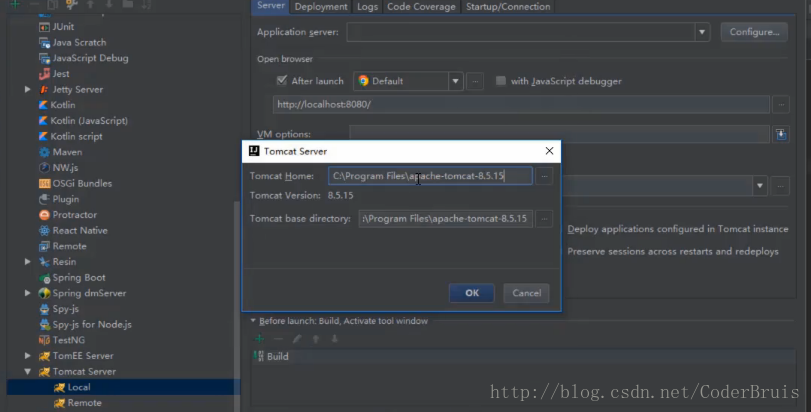This screenshot has height=412, width=811.
Task: Click the wrench edit-defaults icon in toolbar
Action: [x=71, y=5]
